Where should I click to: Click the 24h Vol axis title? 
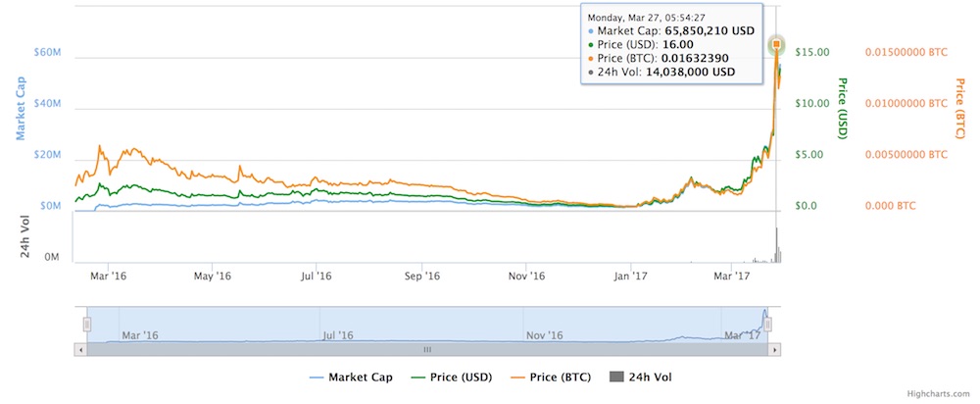click(25, 238)
